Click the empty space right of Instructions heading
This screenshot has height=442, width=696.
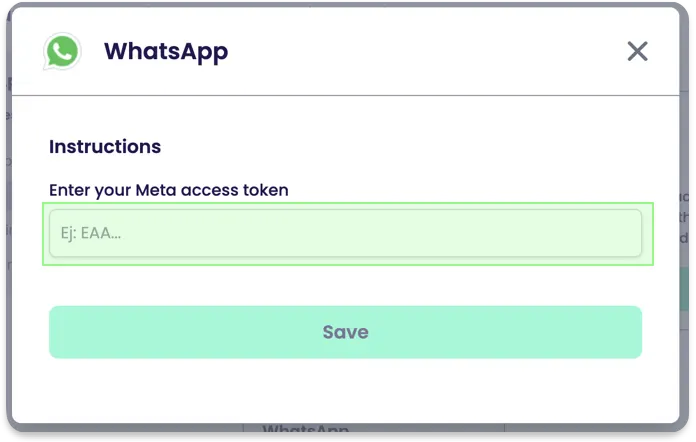coord(400,146)
